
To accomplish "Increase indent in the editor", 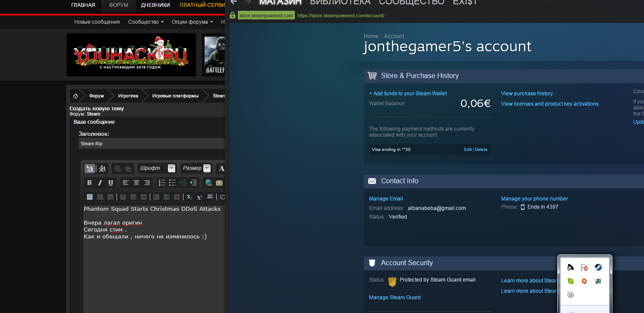I will pyautogui.click(x=193, y=183).
